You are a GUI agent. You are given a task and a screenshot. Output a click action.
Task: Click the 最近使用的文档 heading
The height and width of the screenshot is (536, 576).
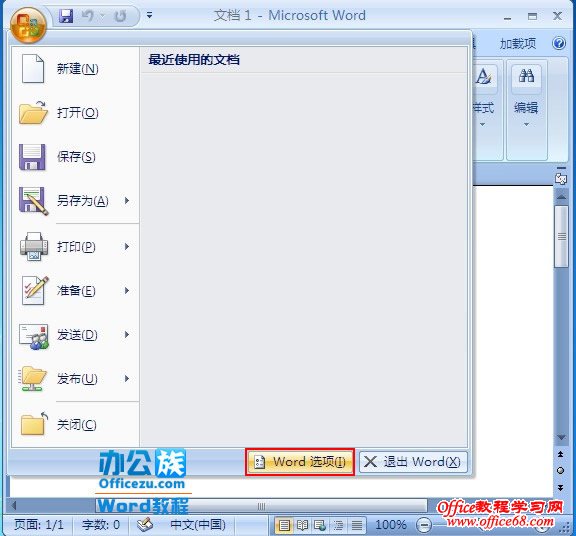pos(194,60)
